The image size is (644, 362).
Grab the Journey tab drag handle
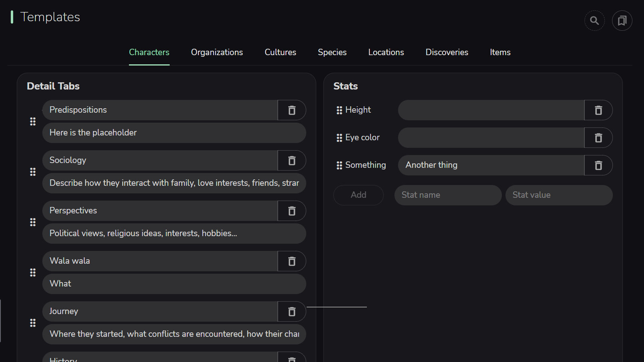[x=33, y=323]
